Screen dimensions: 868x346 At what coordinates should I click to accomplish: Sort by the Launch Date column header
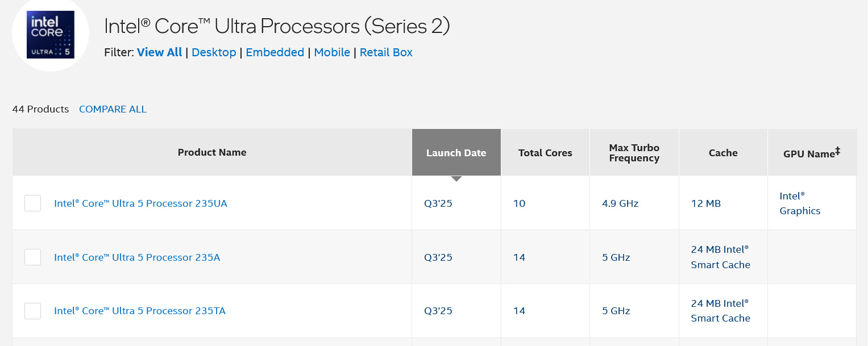456,152
